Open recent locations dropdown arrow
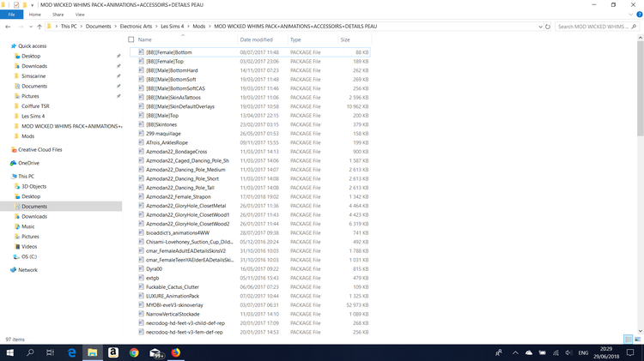Screen dimensions: 644x361 coord(30,27)
